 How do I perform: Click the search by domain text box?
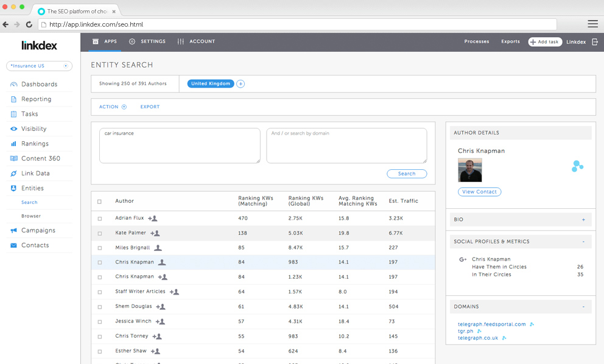(346, 145)
